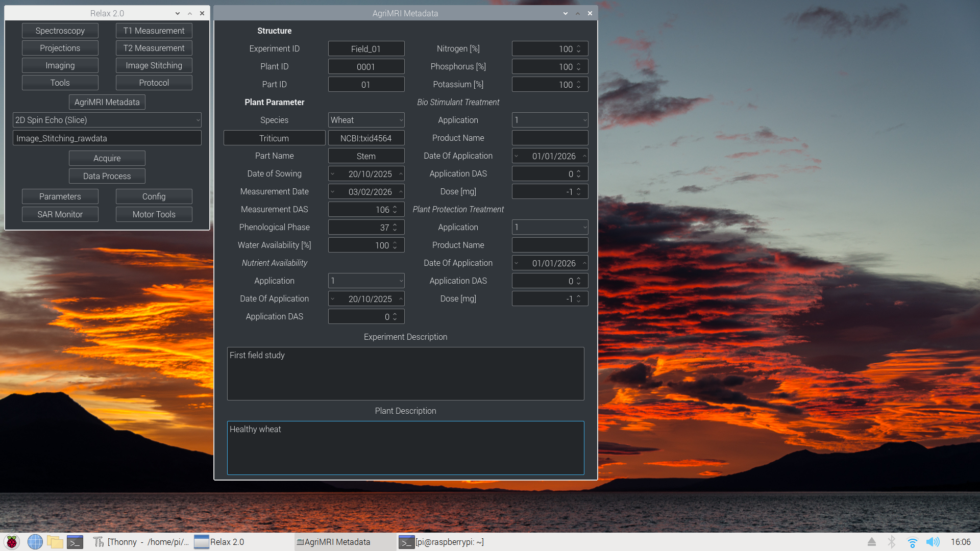Viewport: 980px width, 551px height.
Task: Open Bio Stimulant Application dropdown
Action: click(x=550, y=120)
